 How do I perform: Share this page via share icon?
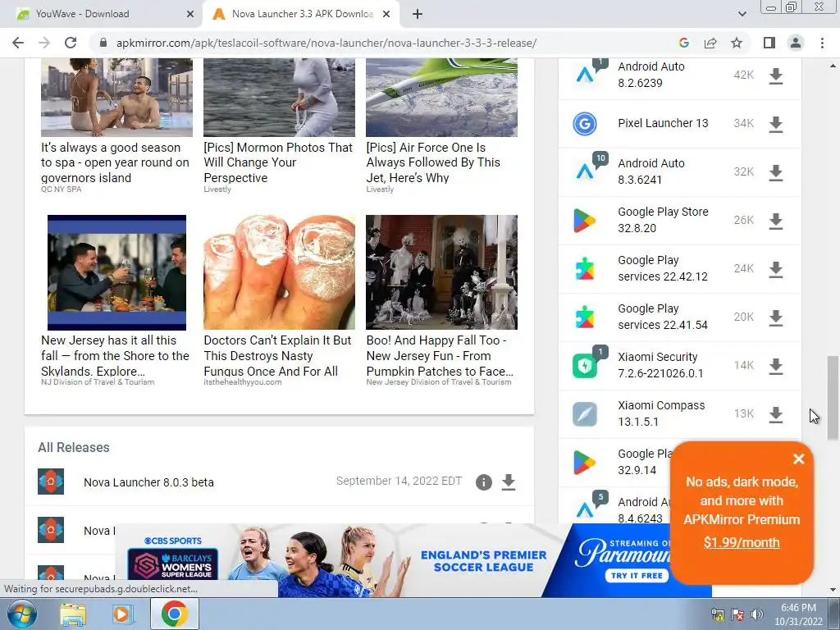tap(710, 43)
